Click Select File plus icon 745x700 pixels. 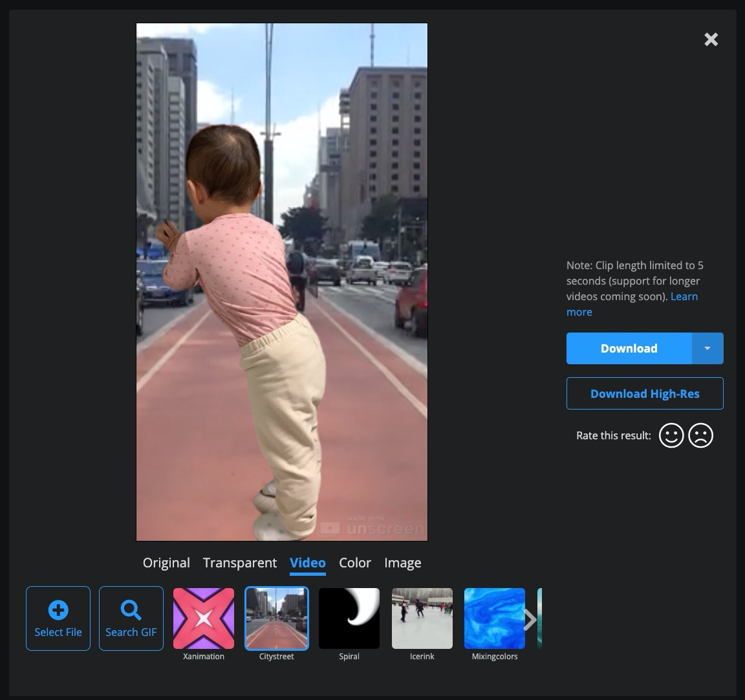[58, 610]
